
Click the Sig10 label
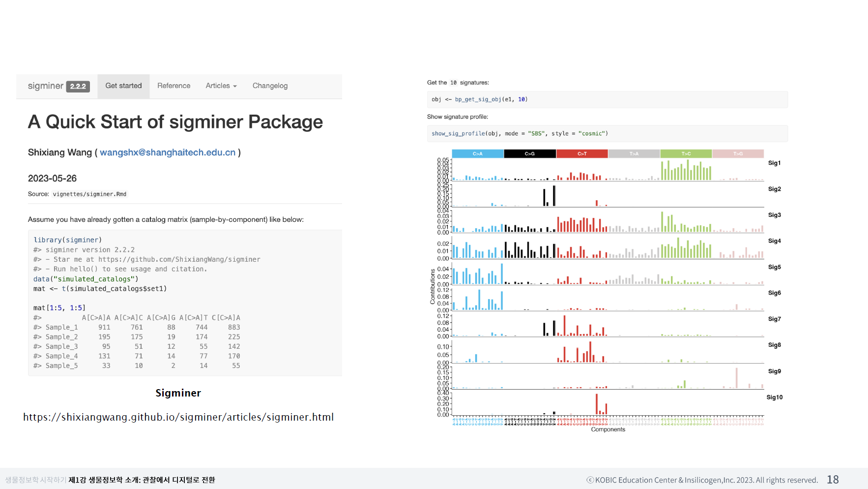click(775, 397)
